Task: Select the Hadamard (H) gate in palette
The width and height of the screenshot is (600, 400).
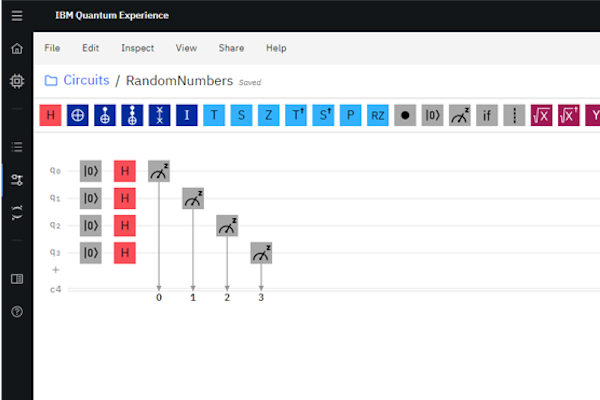Action: pyautogui.click(x=50, y=115)
